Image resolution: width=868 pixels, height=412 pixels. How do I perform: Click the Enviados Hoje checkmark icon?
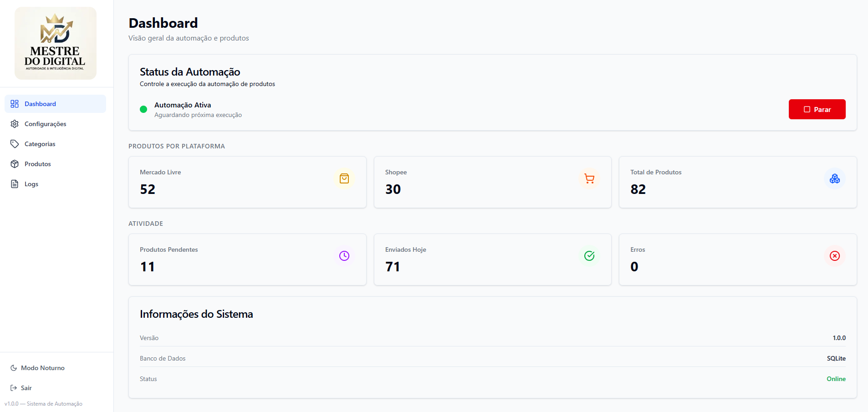589,256
